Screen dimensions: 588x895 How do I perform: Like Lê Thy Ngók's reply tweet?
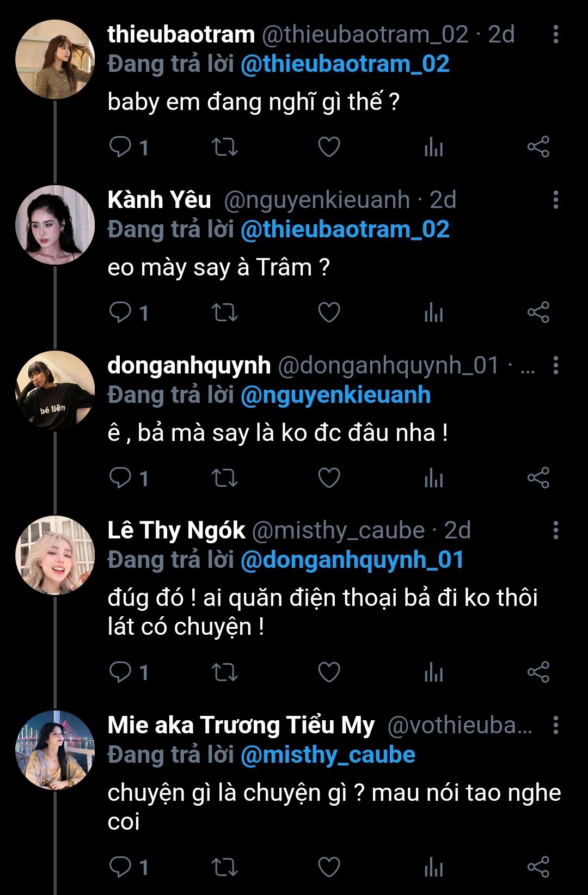click(x=329, y=672)
